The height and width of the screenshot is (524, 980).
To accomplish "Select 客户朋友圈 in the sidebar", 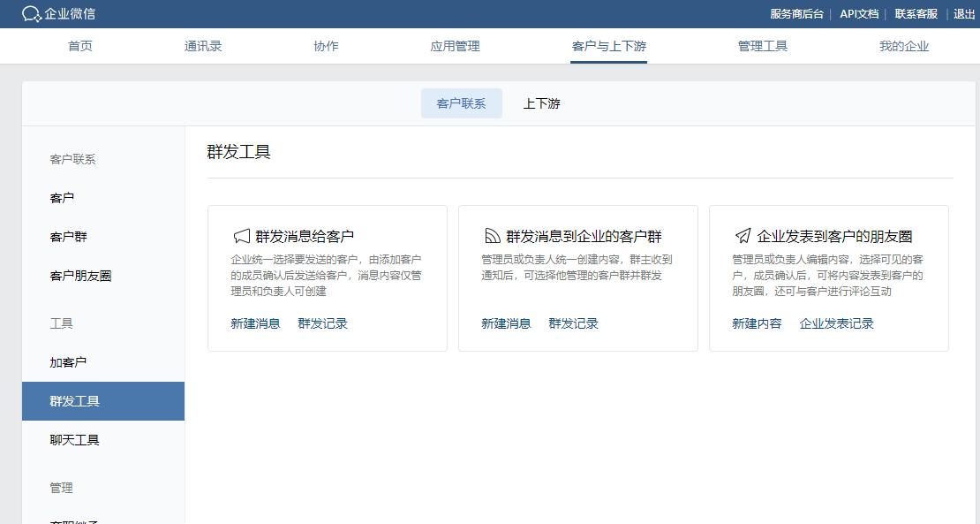I will tap(80, 276).
